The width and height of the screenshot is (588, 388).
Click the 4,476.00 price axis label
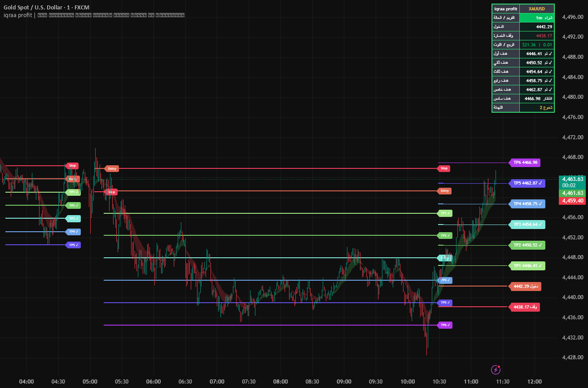point(572,117)
